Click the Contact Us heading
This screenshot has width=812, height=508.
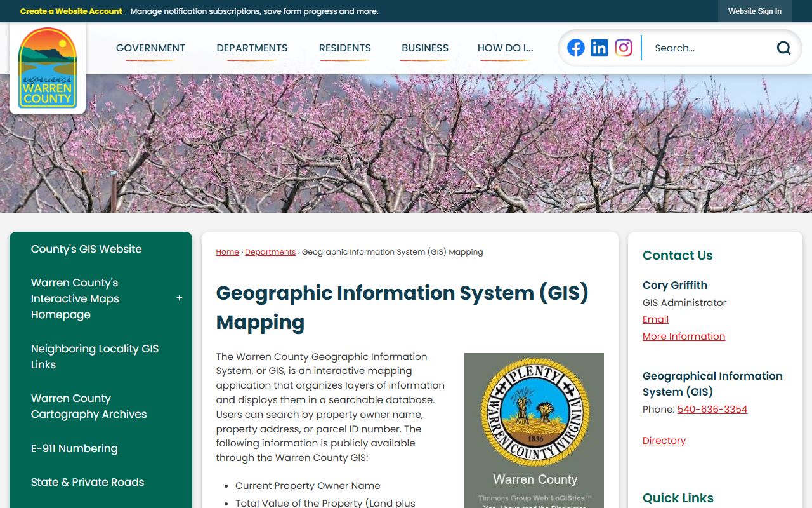(678, 255)
